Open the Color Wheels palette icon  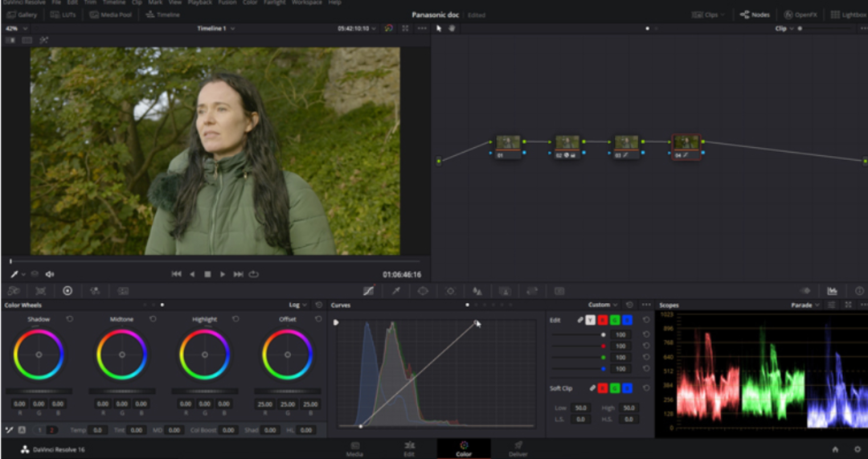[68, 291]
